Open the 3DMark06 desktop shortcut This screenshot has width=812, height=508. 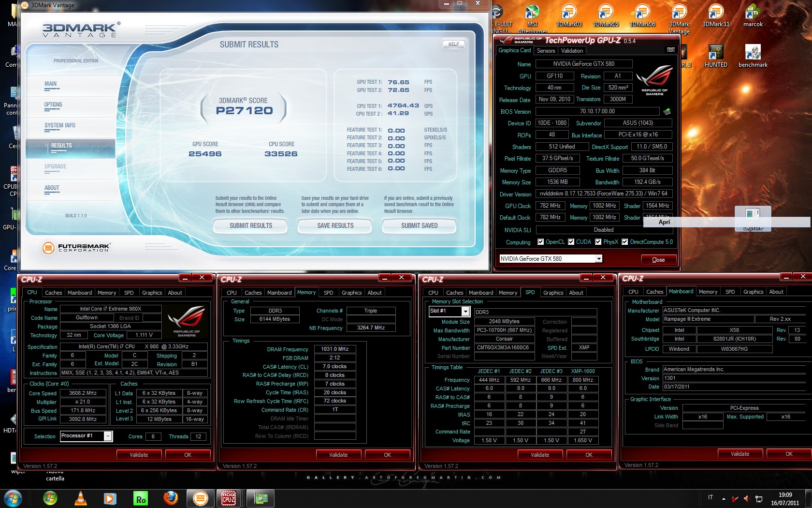click(642, 15)
